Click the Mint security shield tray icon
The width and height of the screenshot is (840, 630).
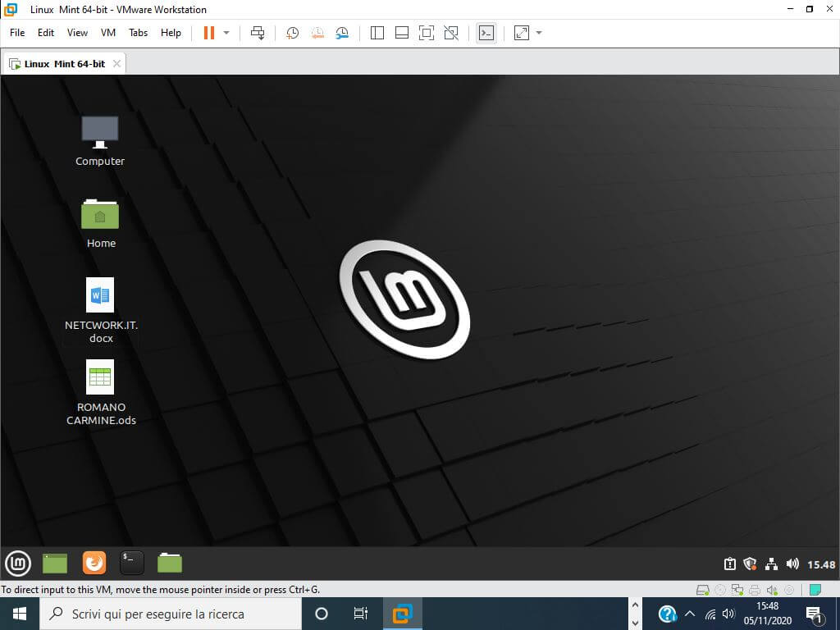[x=750, y=564]
